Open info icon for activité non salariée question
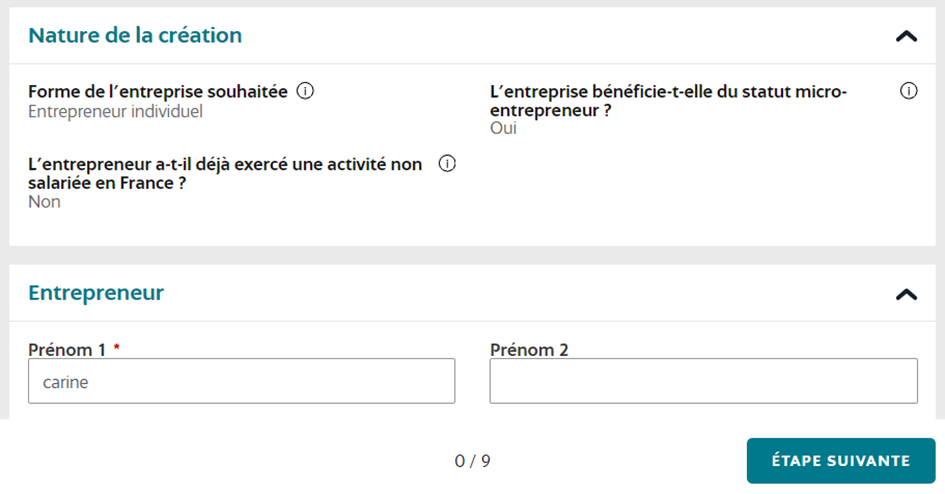Screen dimensions: 945x494 pos(447,163)
